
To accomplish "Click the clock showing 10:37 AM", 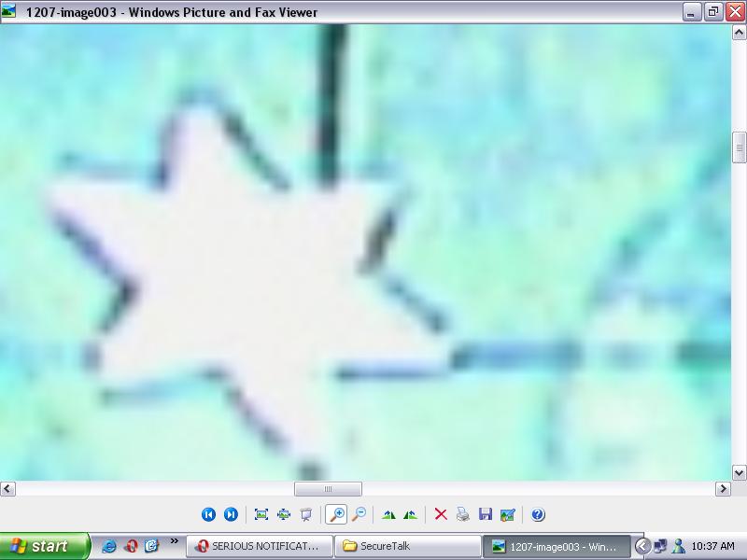I will 712,546.
